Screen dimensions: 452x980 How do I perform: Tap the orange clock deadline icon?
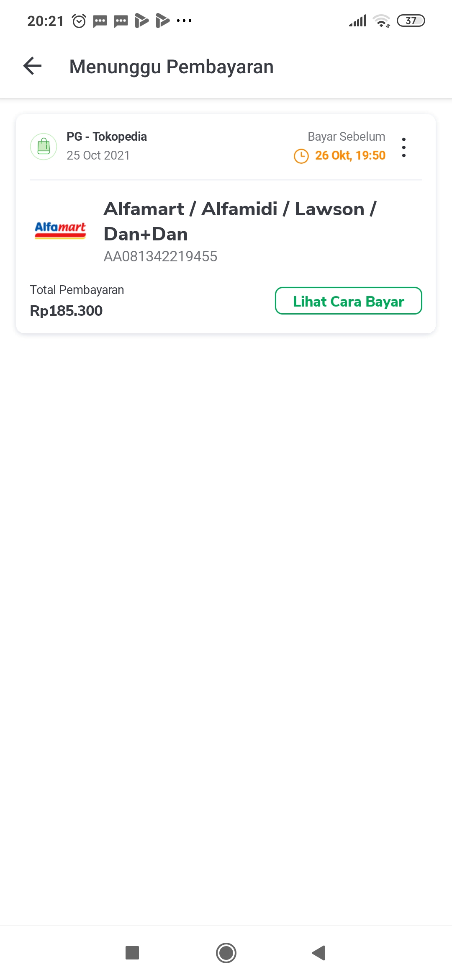(301, 156)
